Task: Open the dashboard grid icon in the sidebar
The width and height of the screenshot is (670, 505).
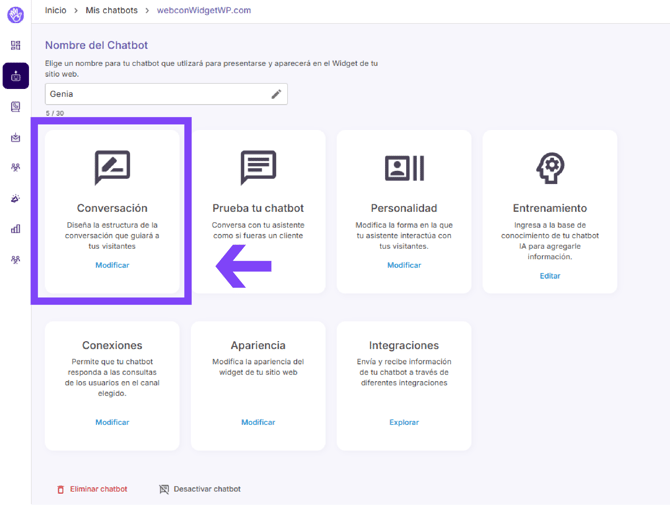Action: point(15,46)
